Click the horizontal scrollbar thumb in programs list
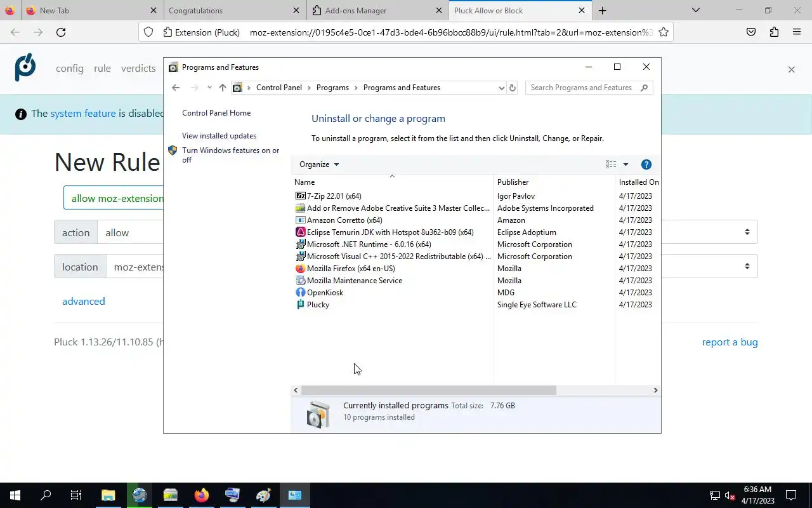Viewport: 812px width, 508px height. 429,391
